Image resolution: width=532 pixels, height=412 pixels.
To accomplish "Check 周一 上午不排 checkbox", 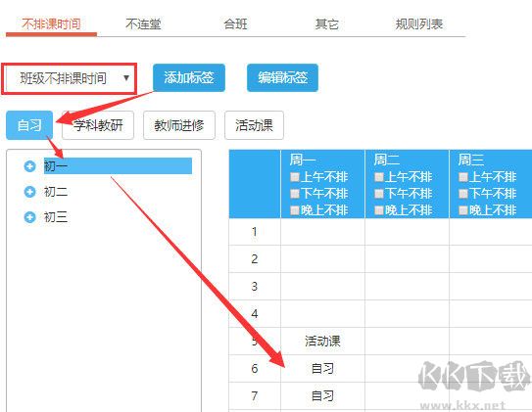I will click(x=295, y=177).
